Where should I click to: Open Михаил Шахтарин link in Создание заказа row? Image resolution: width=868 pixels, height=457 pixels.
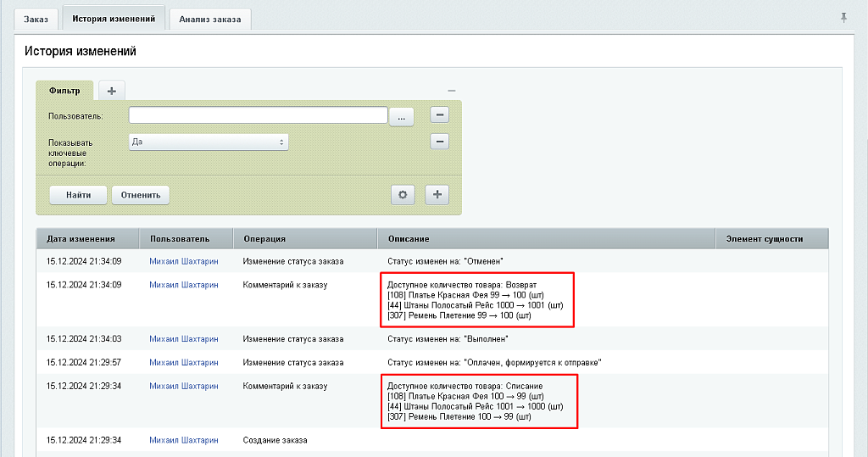point(183,441)
